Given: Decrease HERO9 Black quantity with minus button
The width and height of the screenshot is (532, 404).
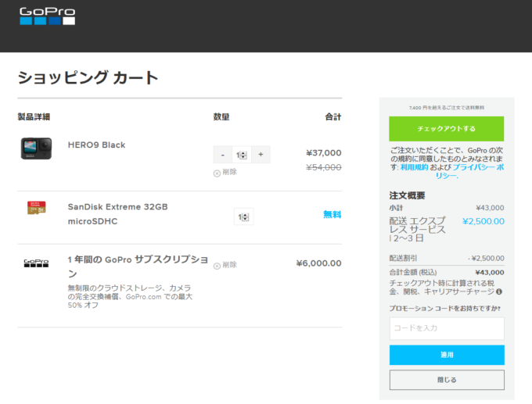Looking at the screenshot, I should 222,155.
